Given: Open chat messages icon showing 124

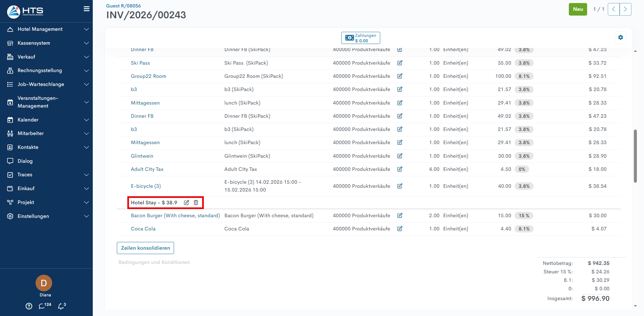Looking at the screenshot, I should tap(42, 306).
